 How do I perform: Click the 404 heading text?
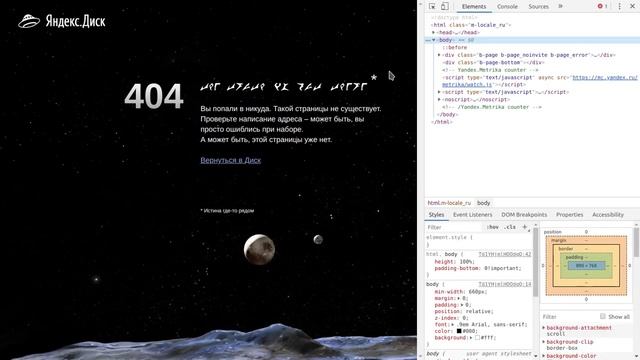point(154,96)
